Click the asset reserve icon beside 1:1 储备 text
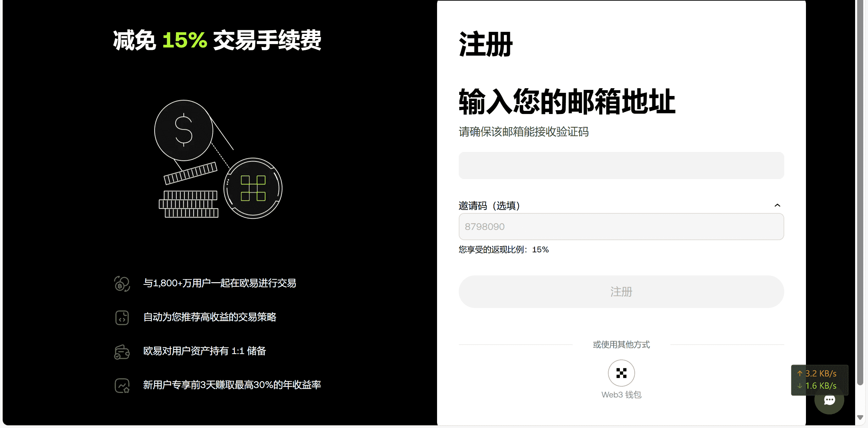Screen dimensions: 868x428 click(122, 352)
